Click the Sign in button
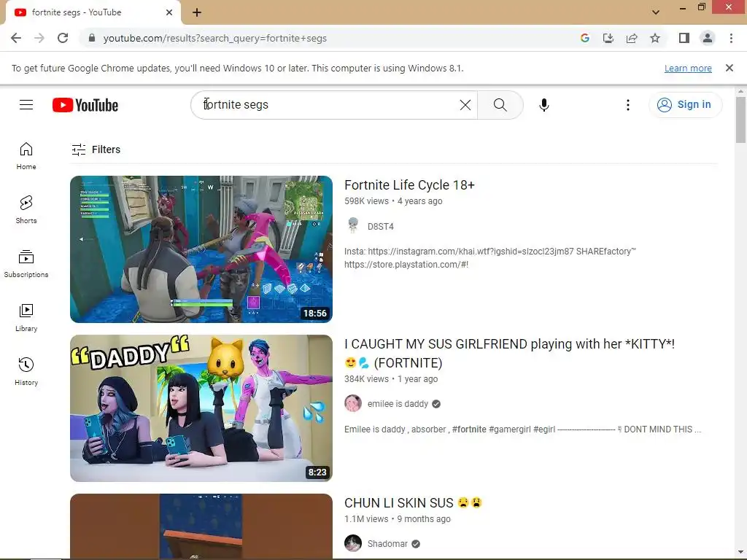 [x=685, y=105]
